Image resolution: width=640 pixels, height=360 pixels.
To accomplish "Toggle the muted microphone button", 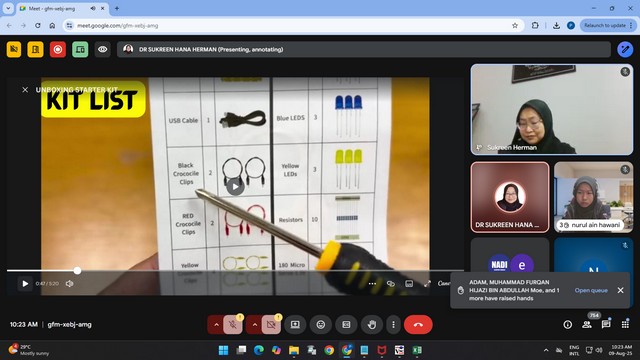I will (233, 324).
